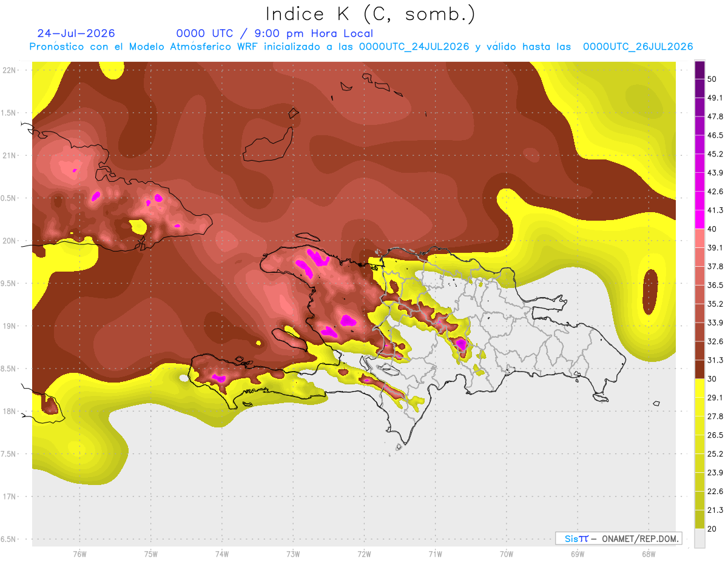The width and height of the screenshot is (728, 562).
Task: Click the "23.9" colorbar value
Action: click(x=715, y=473)
